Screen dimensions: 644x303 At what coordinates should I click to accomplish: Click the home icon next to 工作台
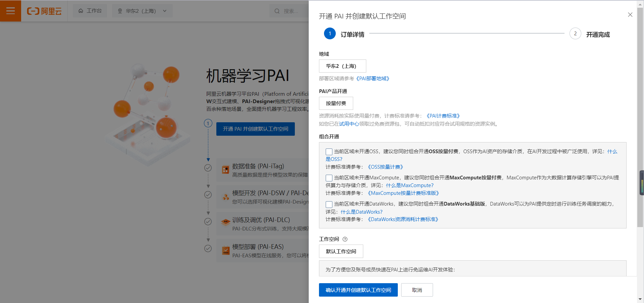click(80, 10)
